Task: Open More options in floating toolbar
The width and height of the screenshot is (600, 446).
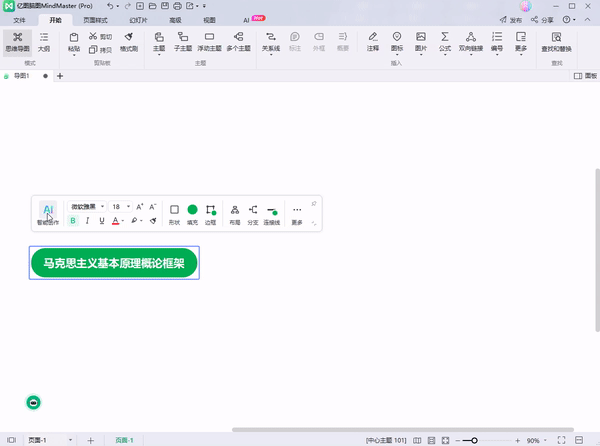Action: [297, 214]
